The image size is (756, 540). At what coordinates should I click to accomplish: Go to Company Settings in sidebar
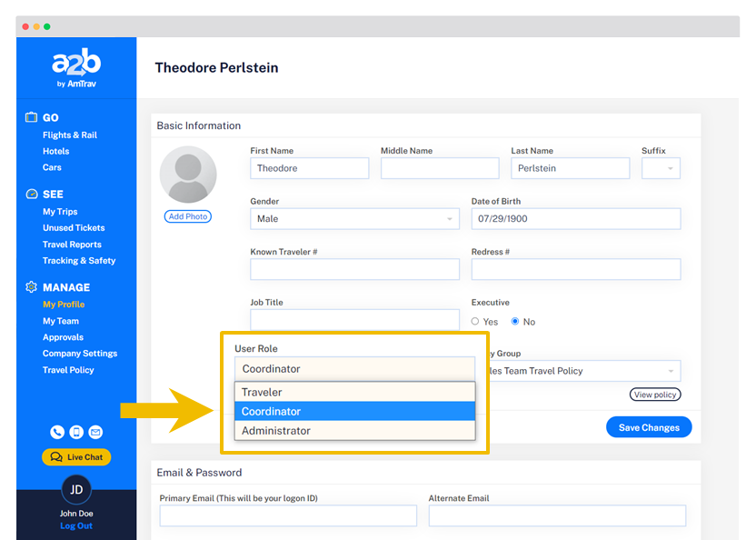pyautogui.click(x=80, y=354)
